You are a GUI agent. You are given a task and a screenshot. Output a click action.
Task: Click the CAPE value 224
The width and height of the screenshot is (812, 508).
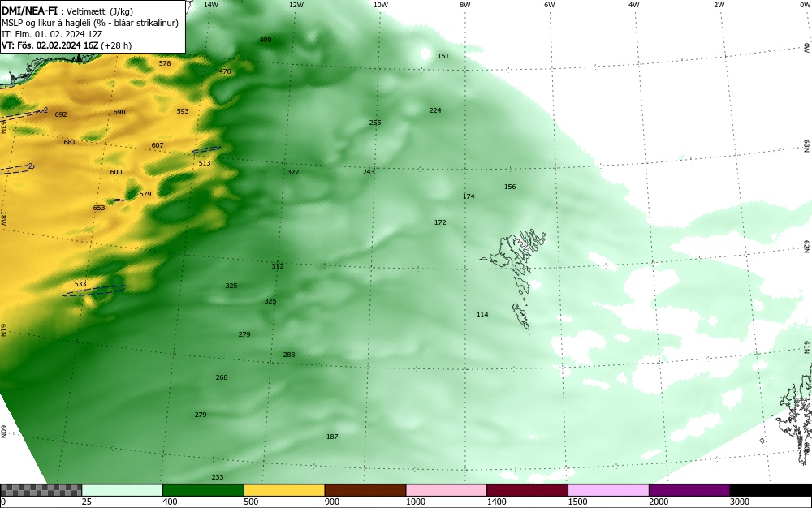pos(435,110)
